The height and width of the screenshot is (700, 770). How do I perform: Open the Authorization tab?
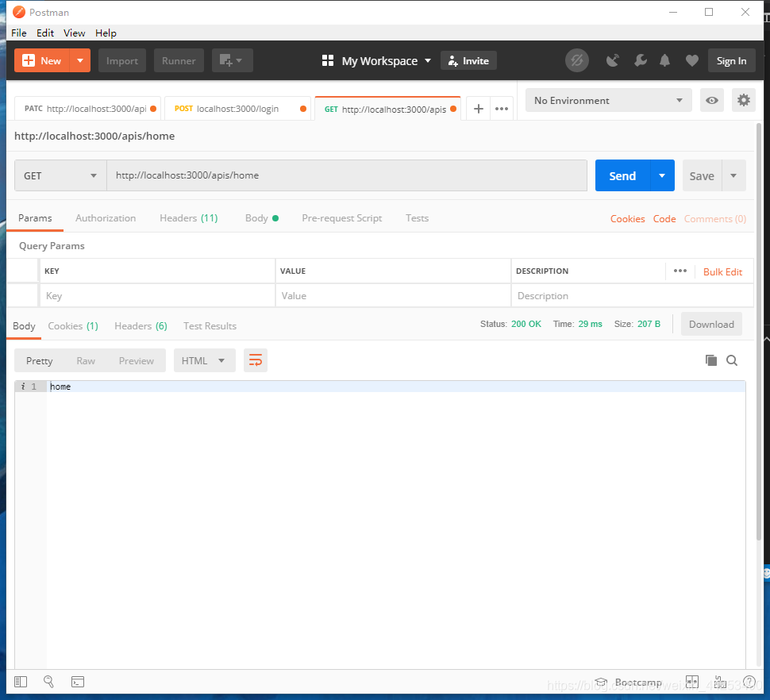tap(106, 218)
